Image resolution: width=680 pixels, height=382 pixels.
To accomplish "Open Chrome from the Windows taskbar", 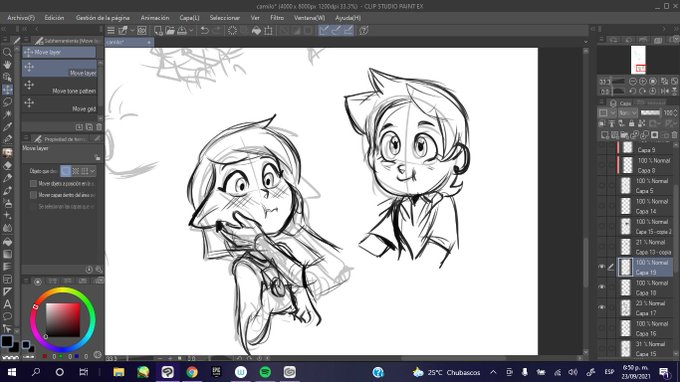I will (x=192, y=372).
